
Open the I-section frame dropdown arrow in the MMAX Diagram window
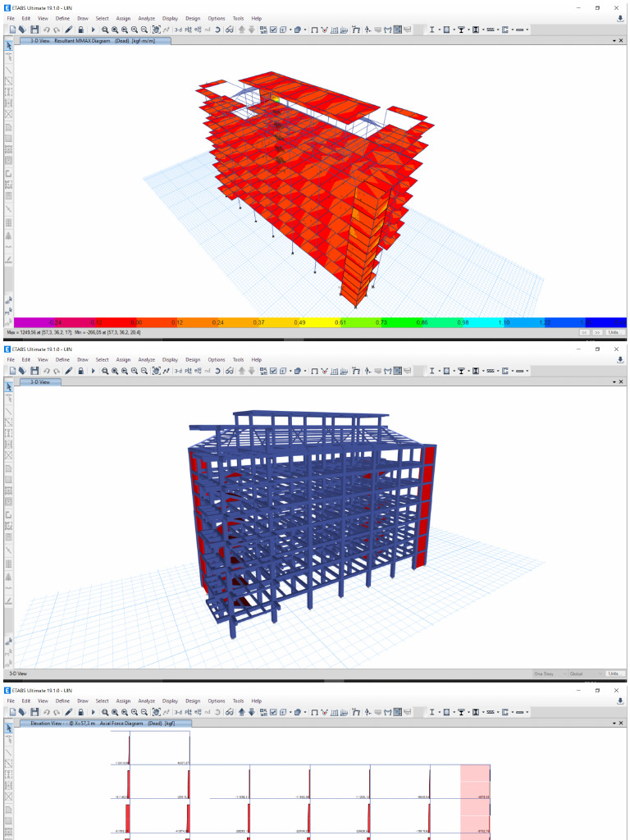tap(440, 30)
